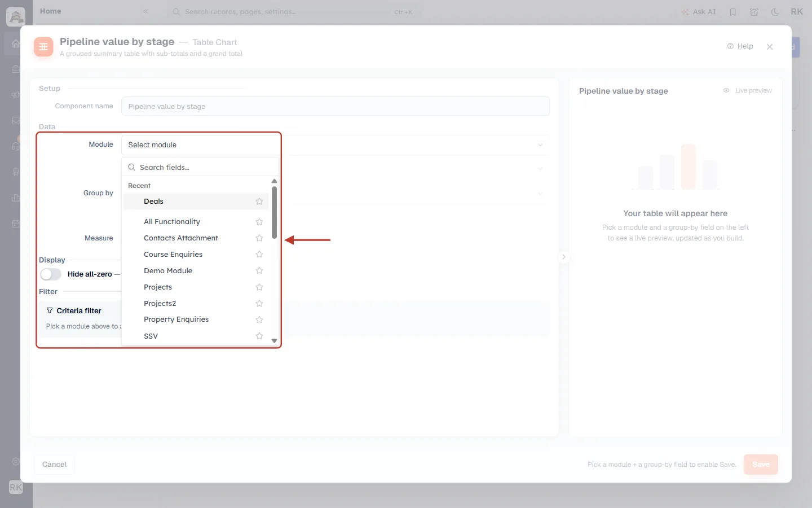This screenshot has width=812, height=508.
Task: Open the RK profile avatar at top right
Action: [x=797, y=12]
